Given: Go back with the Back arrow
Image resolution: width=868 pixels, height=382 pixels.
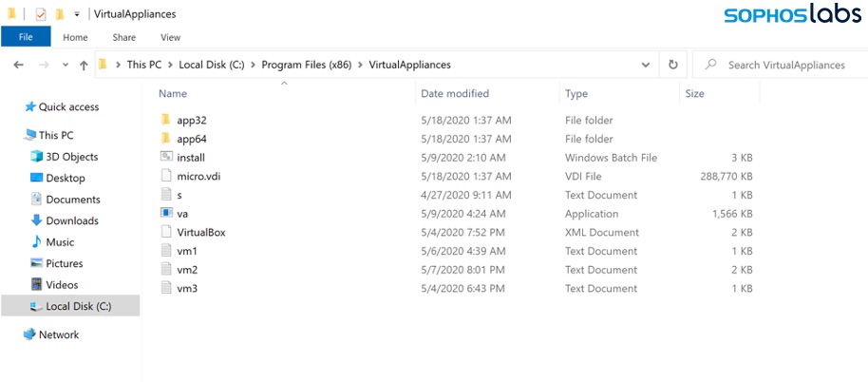Looking at the screenshot, I should [x=18, y=65].
